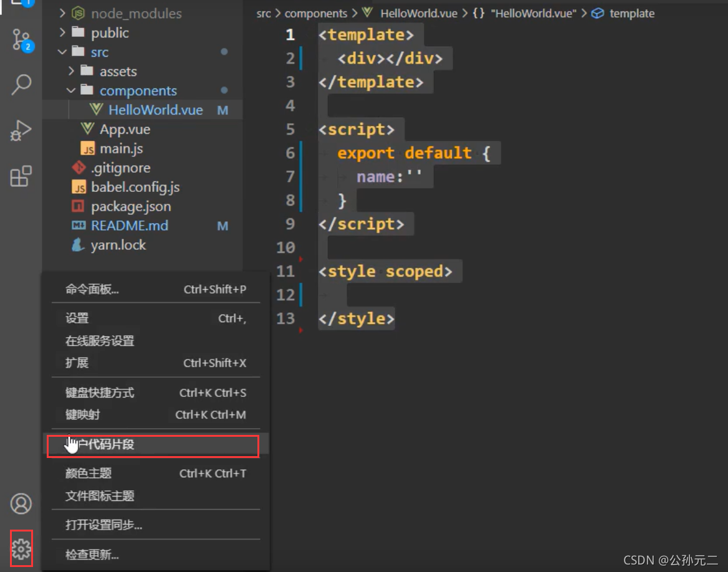This screenshot has height=572, width=728.
Task: Click the "HelloWorld.vue" object breadcrumb segment
Action: tap(534, 14)
